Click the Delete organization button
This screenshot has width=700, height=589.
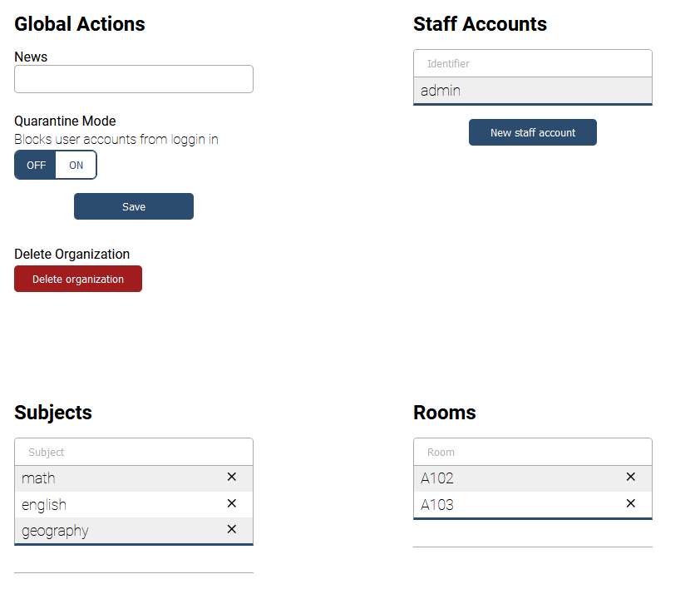pos(77,279)
